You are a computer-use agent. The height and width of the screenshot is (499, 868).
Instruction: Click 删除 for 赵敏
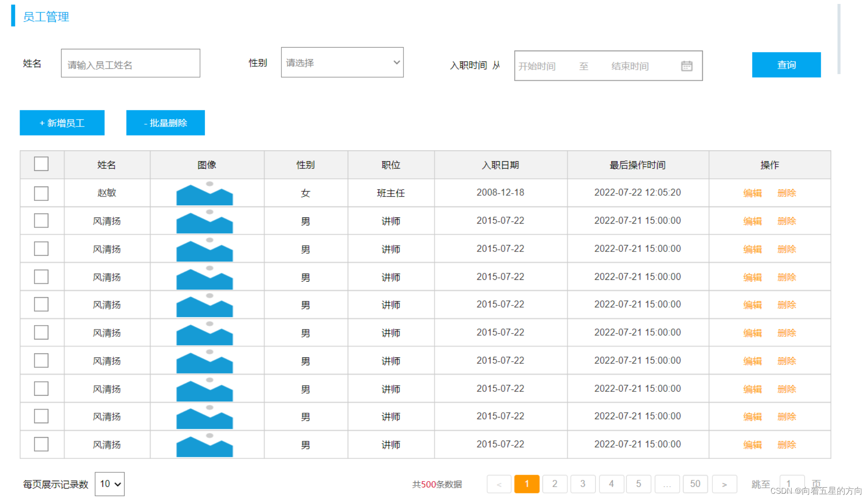(787, 193)
